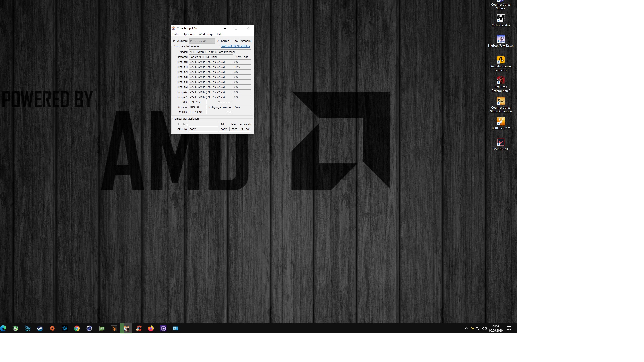Open the Prozessor #0 CPU selection dropdown
644x362 pixels.
tap(202, 41)
